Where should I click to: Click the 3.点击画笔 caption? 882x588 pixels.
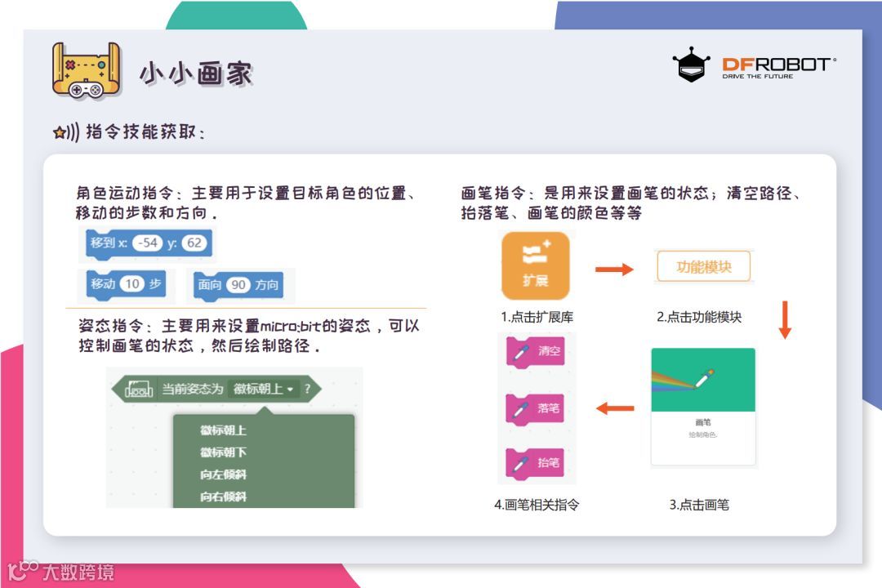click(x=699, y=505)
